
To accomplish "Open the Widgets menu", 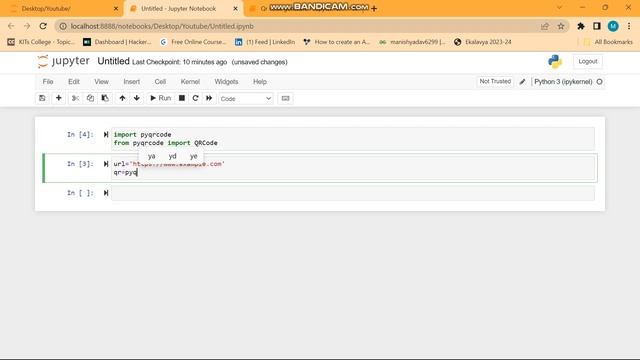I will pos(226,82).
